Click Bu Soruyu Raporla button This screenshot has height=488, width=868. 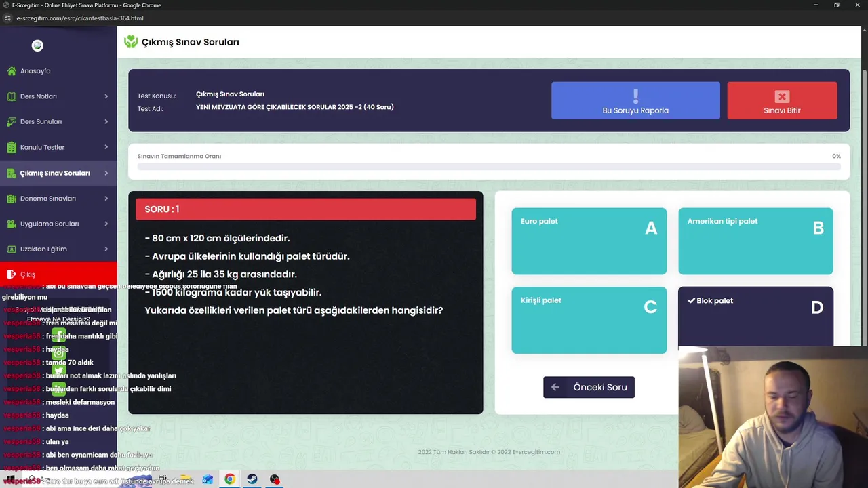[635, 100]
